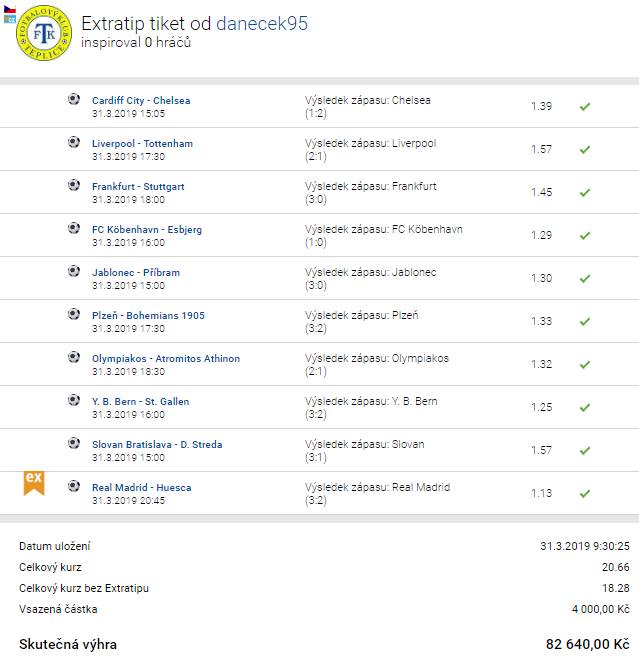639x661 pixels.
Task: Open the danecek95 user profile link
Action: point(262,23)
